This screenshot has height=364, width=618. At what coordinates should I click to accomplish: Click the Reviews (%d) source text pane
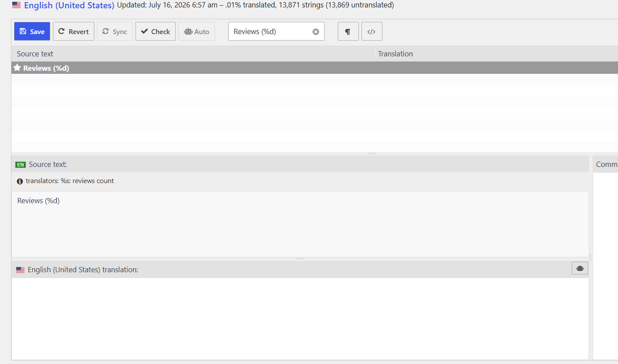300,224
